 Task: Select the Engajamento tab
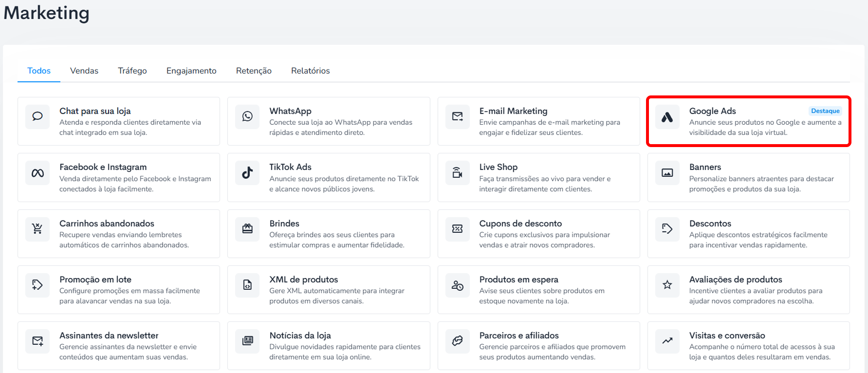(x=191, y=71)
